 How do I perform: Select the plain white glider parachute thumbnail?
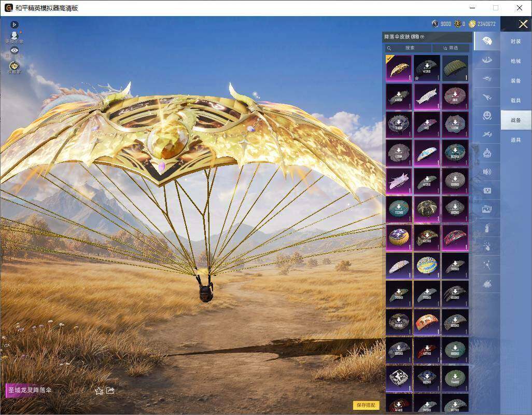[x=399, y=266]
